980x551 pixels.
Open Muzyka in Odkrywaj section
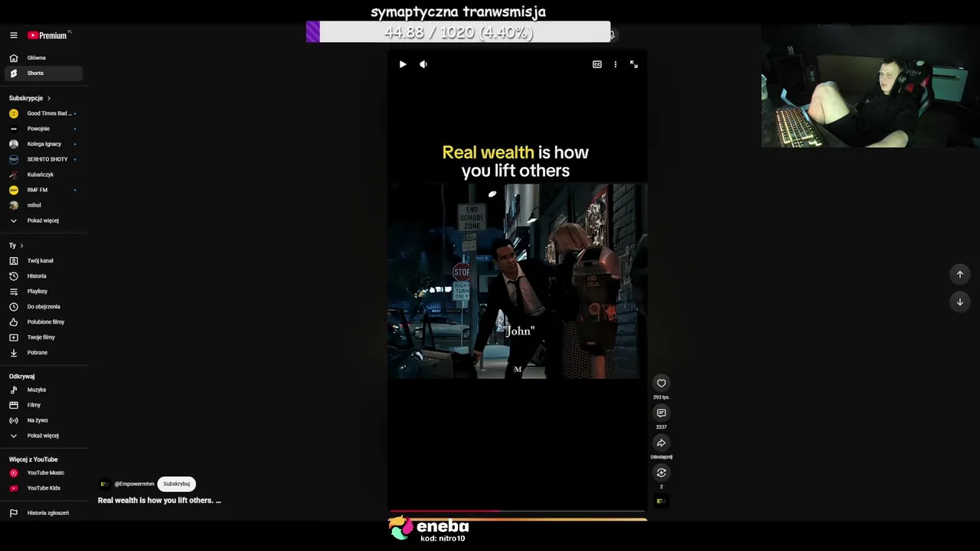coord(44,390)
